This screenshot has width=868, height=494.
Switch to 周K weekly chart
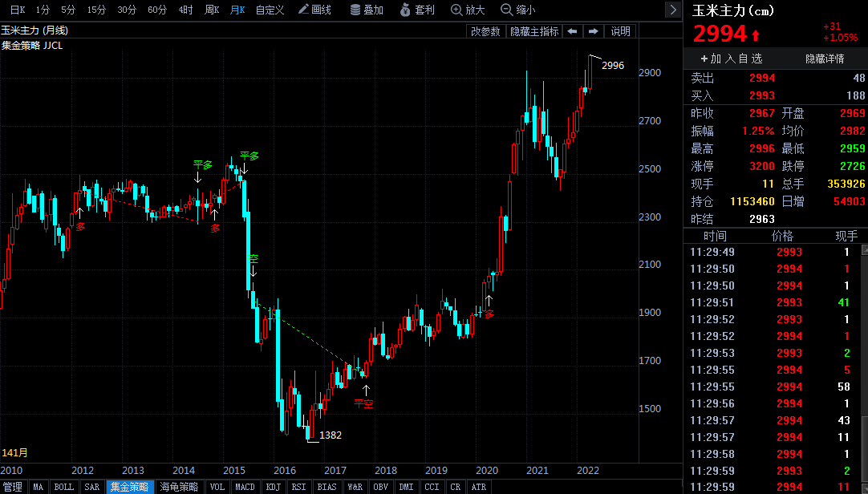point(212,10)
